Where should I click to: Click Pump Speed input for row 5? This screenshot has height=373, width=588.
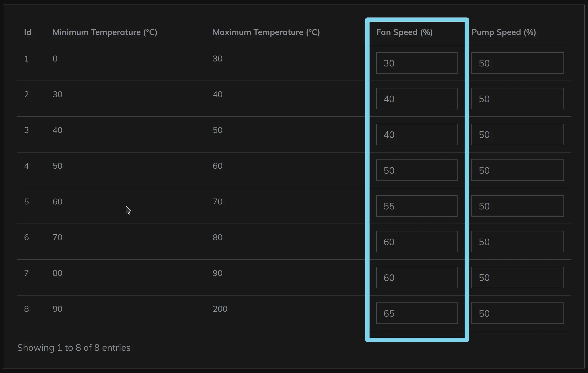pyautogui.click(x=517, y=206)
